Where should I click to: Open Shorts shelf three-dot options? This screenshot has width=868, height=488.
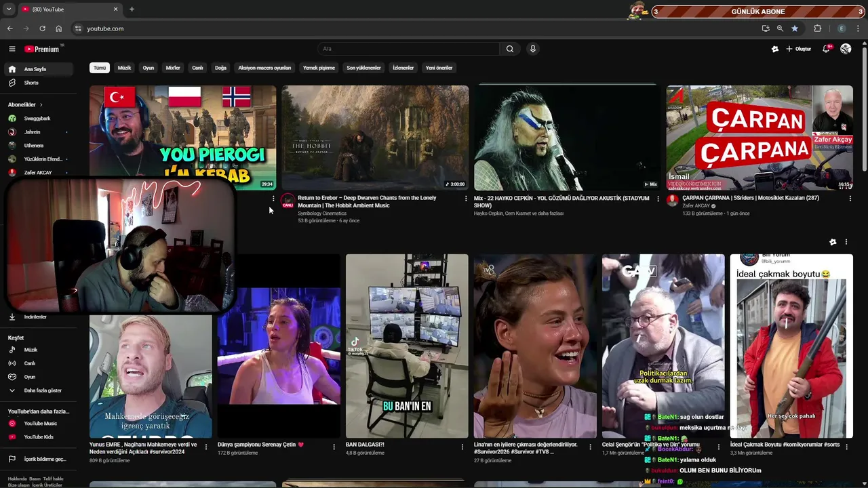click(x=846, y=242)
